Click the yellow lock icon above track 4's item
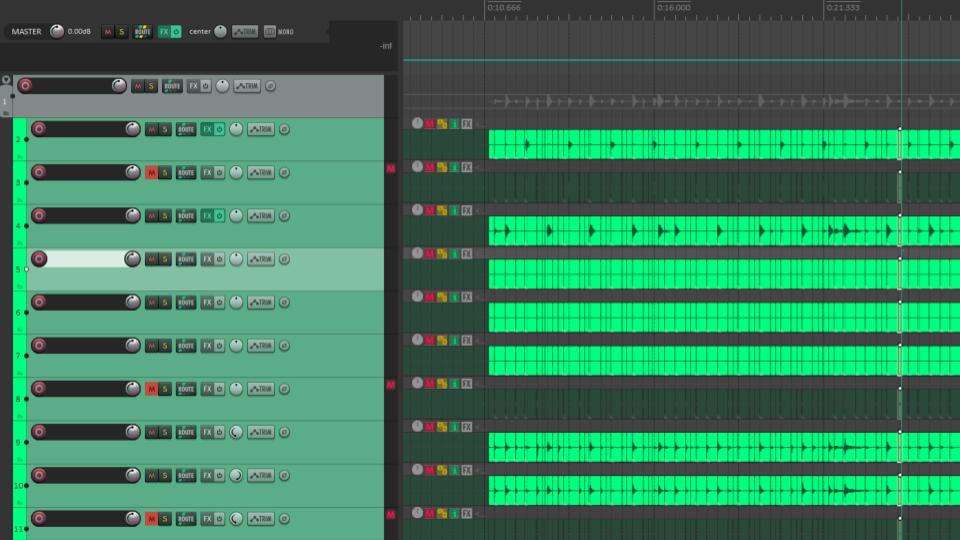Image resolution: width=960 pixels, height=540 pixels. point(442,210)
